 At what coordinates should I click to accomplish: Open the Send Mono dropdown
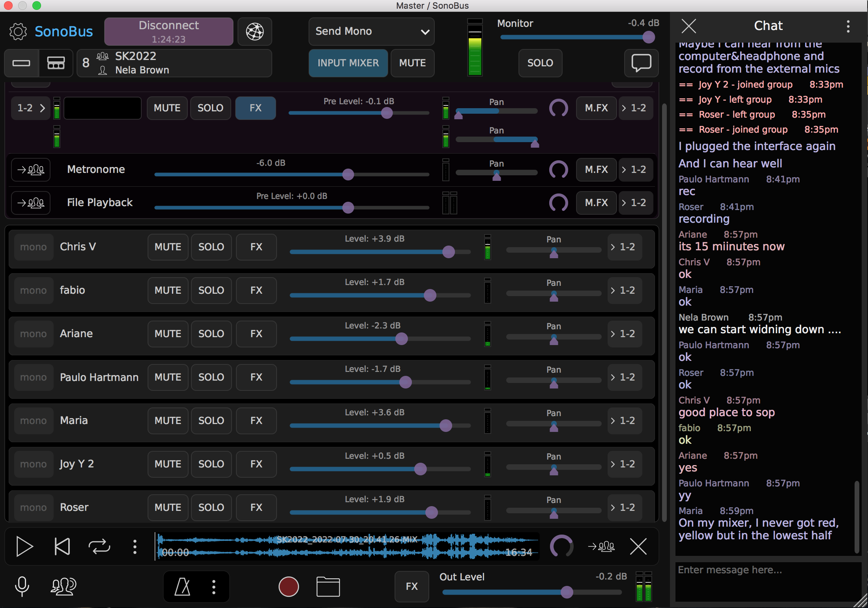(371, 32)
